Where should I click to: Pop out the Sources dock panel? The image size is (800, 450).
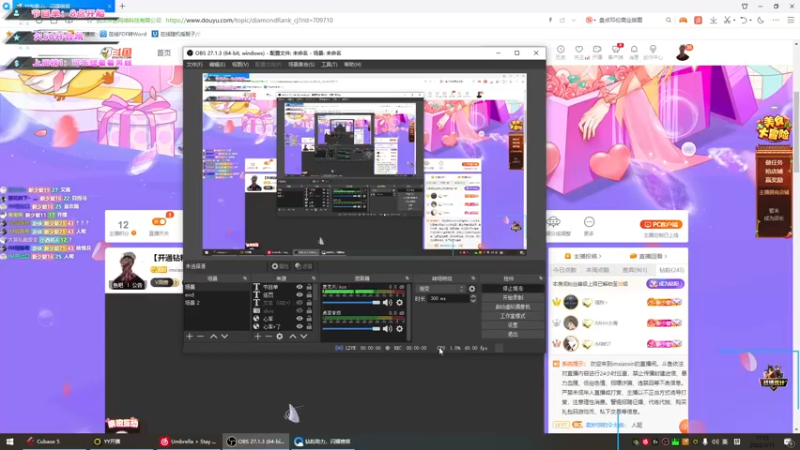pyautogui.click(x=313, y=279)
